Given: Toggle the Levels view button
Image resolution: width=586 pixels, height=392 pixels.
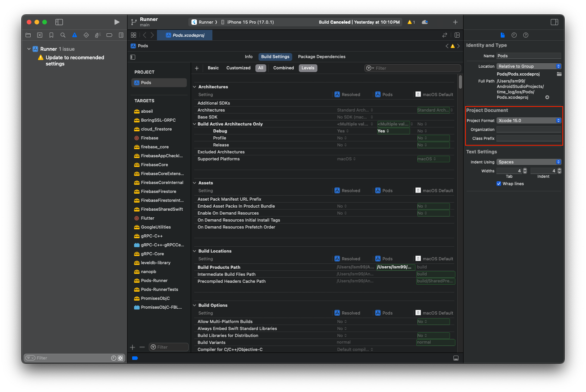Looking at the screenshot, I should [x=308, y=68].
